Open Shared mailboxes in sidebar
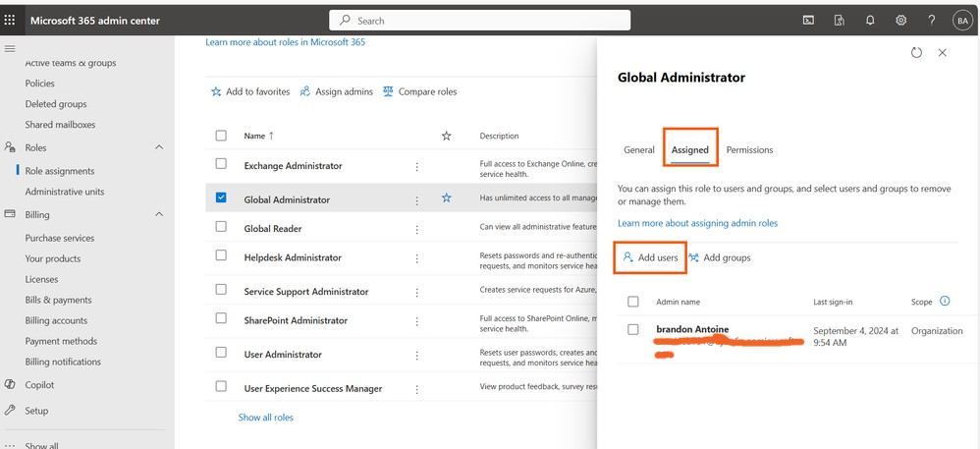The image size is (980, 449). click(60, 125)
